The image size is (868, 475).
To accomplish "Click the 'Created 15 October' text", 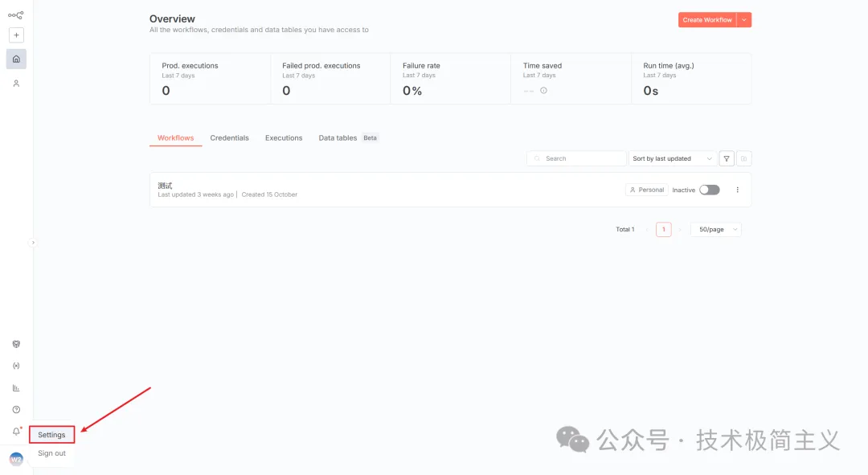I will coord(269,195).
